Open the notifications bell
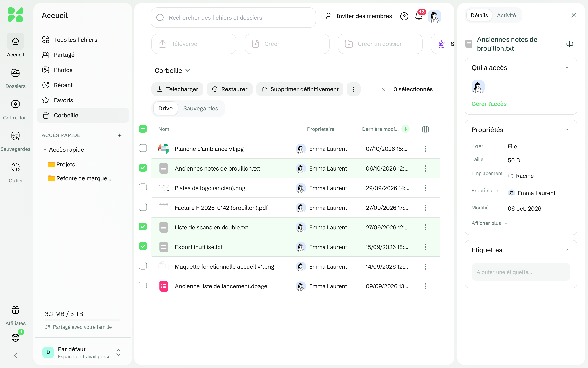The image size is (588, 368). coord(419,16)
